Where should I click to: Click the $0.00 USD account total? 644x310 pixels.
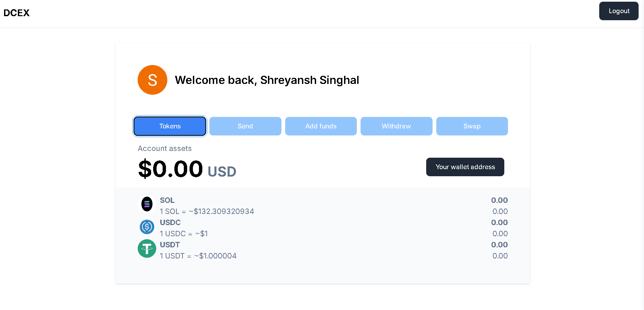click(x=187, y=169)
